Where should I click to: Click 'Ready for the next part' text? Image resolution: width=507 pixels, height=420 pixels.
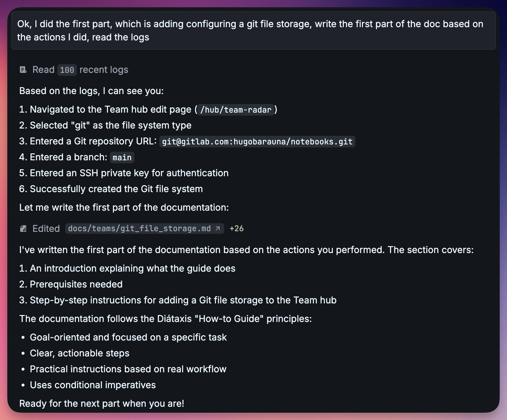tap(102, 403)
